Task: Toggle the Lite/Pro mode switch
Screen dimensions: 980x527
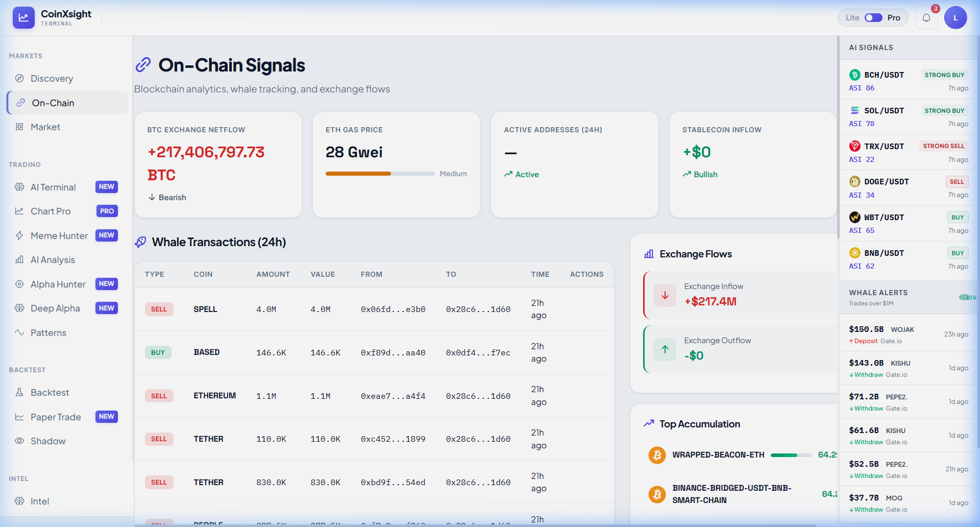Action: 873,18
